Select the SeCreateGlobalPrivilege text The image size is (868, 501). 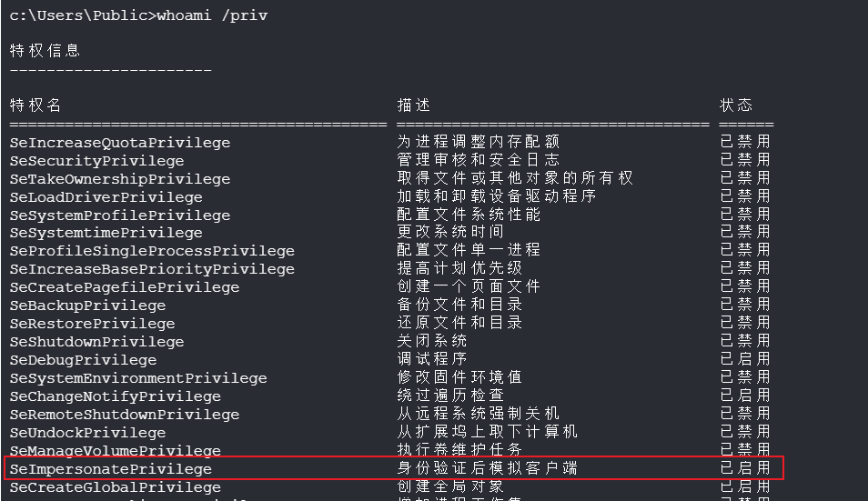pos(116,487)
